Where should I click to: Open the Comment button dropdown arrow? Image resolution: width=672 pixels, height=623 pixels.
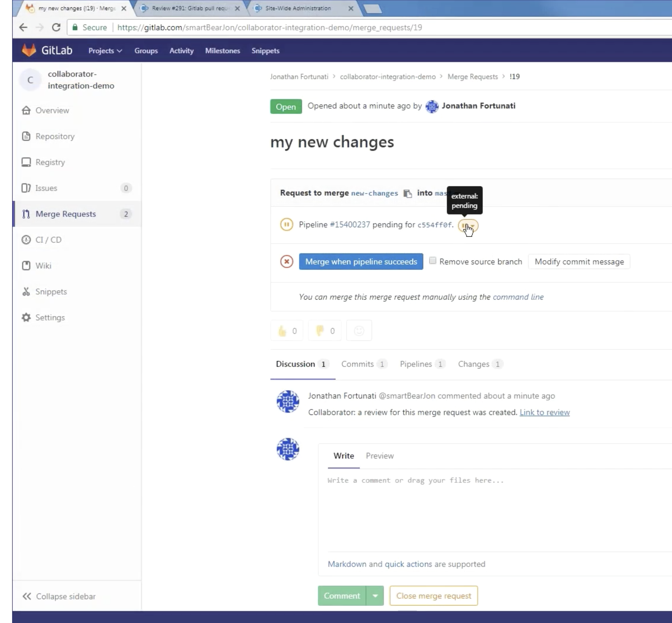(375, 596)
